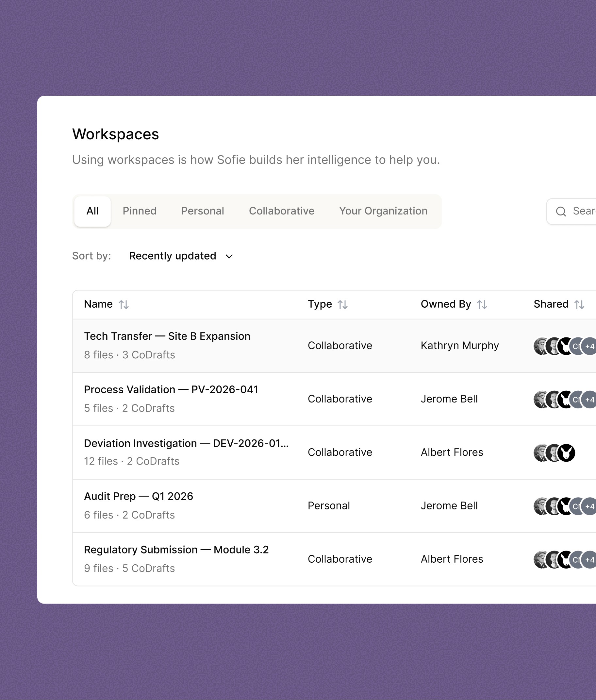The image size is (596, 700).
Task: Click the +4 avatar in Audit Prep row
Action: pyautogui.click(x=589, y=506)
